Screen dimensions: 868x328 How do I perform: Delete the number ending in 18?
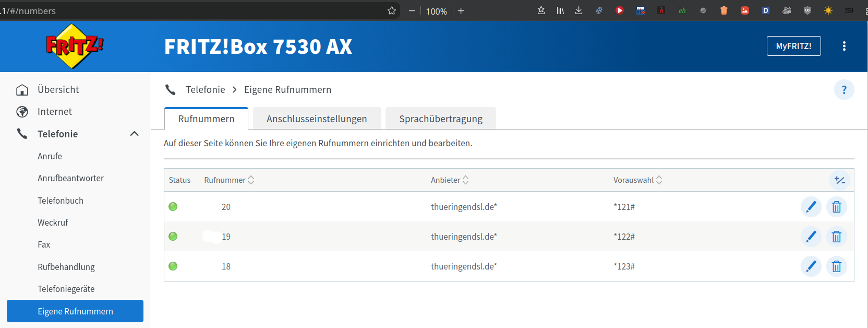(x=837, y=266)
